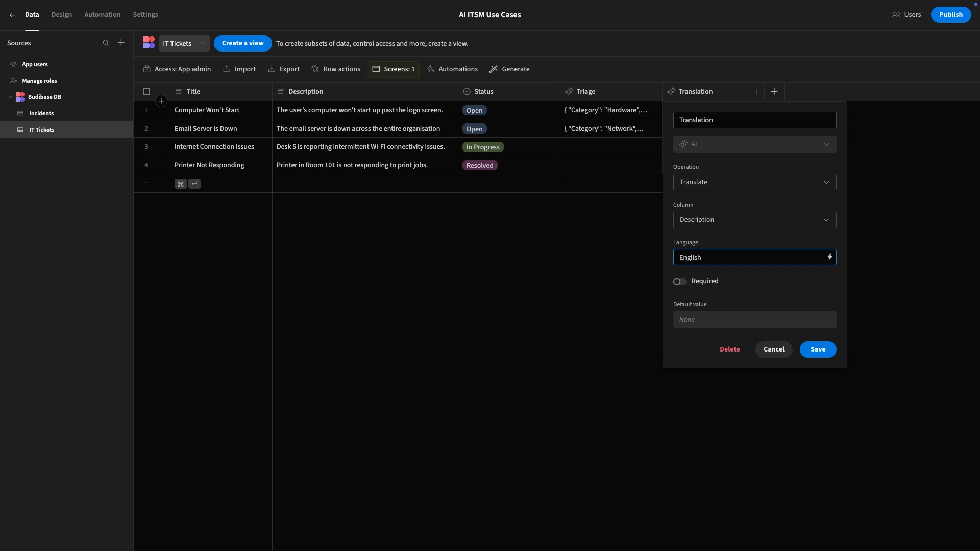This screenshot has width=980, height=551.
Task: Open the AI column type dropdown
Action: (x=754, y=144)
